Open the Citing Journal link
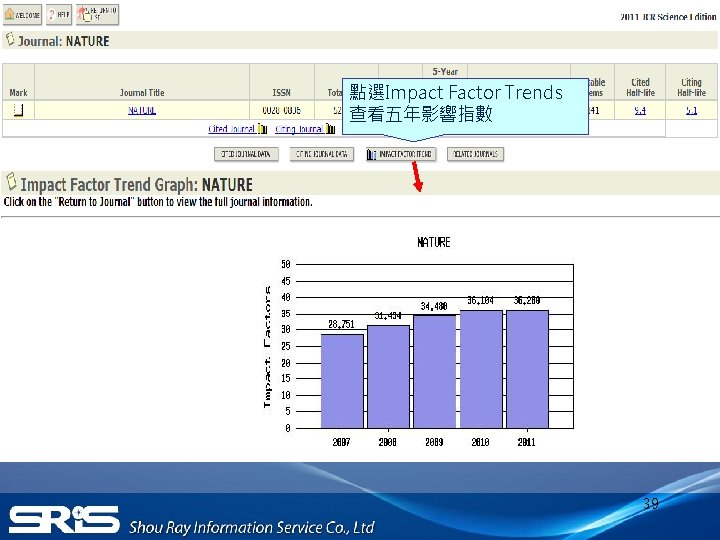720x540 pixels. pos(299,129)
